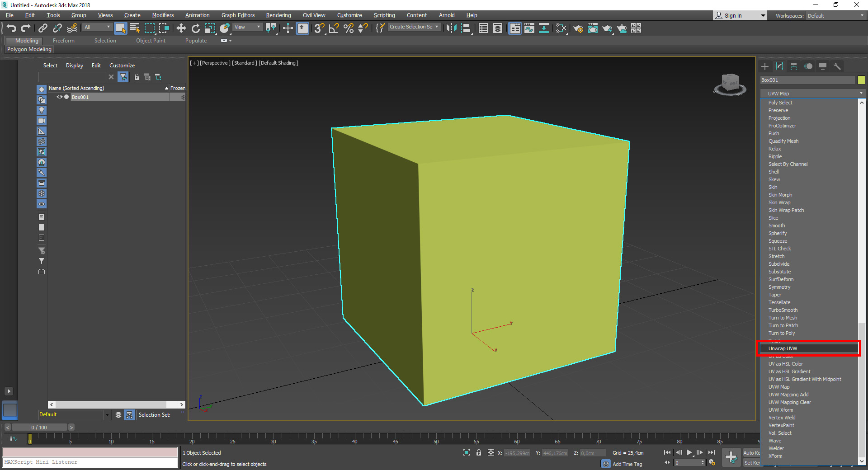Image resolution: width=868 pixels, height=470 pixels.
Task: Click the Box001 object color swatch
Action: point(861,80)
